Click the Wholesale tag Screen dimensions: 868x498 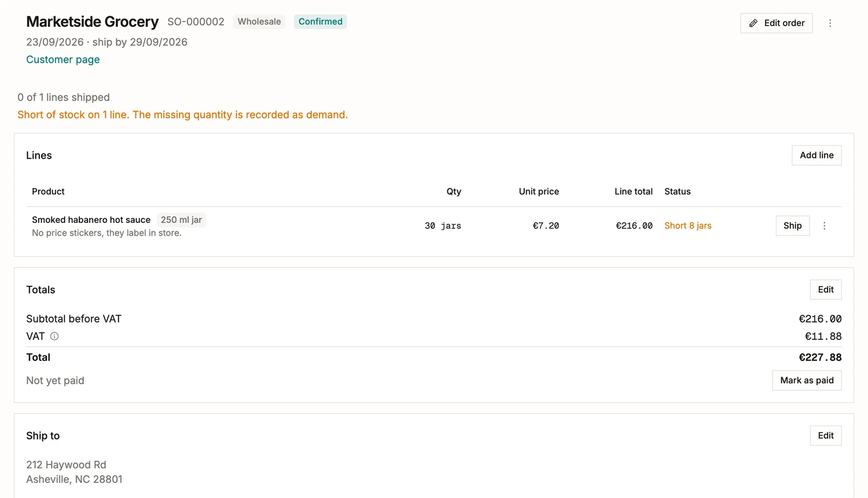coord(259,21)
